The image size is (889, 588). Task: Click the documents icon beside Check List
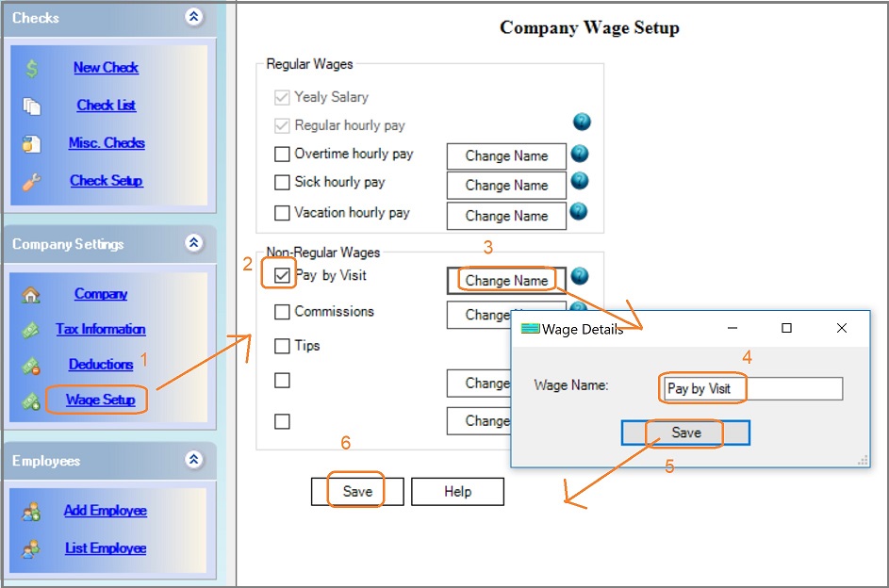(x=31, y=106)
